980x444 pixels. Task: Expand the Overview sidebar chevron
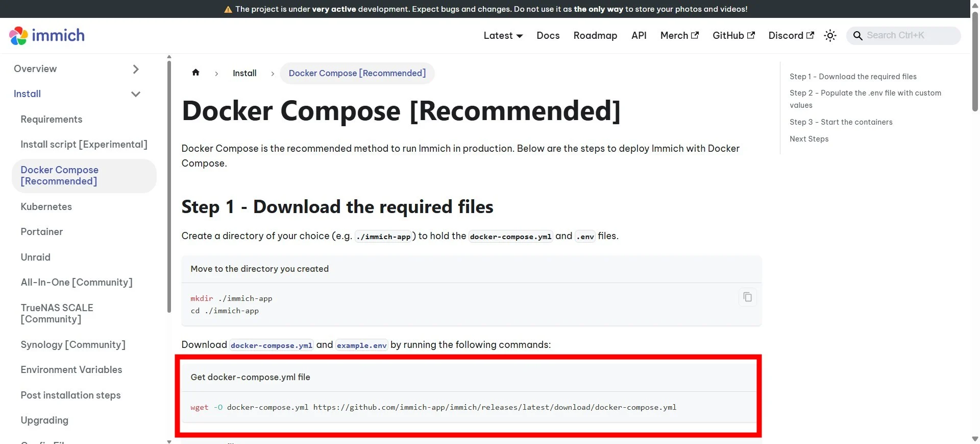(x=136, y=69)
